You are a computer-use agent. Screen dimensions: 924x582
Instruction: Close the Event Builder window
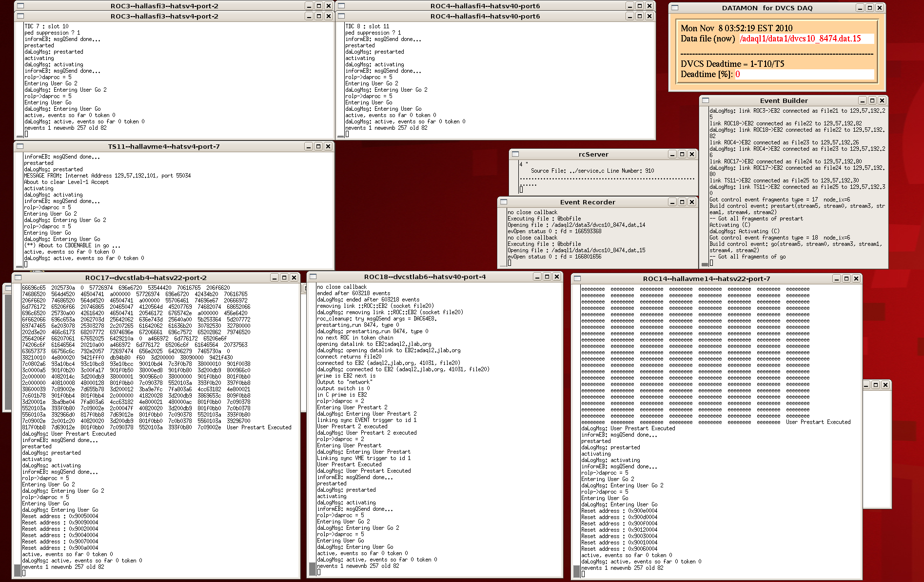pos(882,100)
